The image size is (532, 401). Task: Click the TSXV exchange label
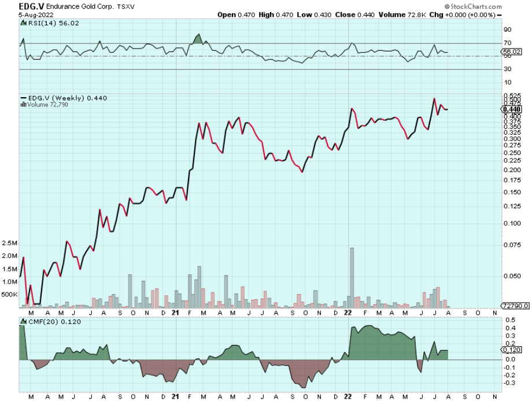click(125, 7)
